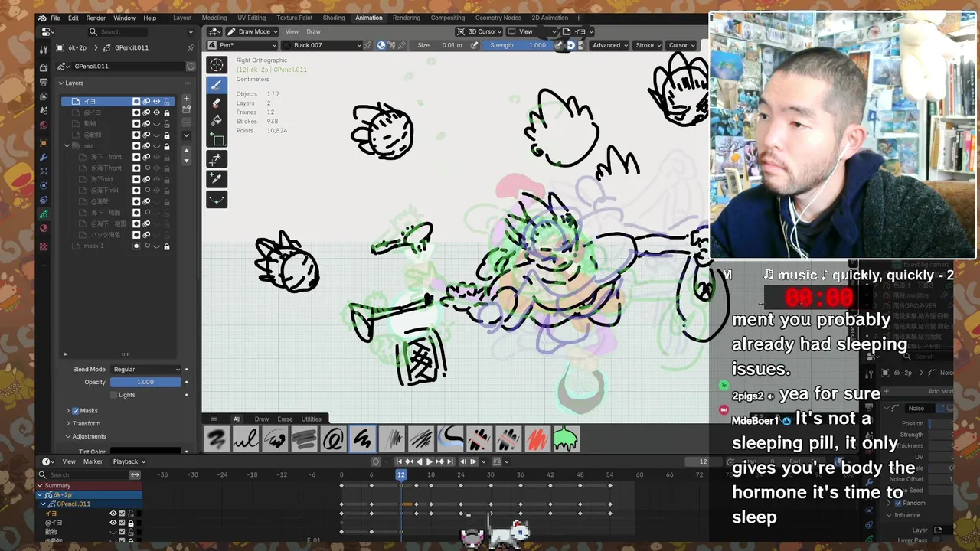Screen dimensions: 980x551
Task: Open the Render menu
Action: click(96, 18)
